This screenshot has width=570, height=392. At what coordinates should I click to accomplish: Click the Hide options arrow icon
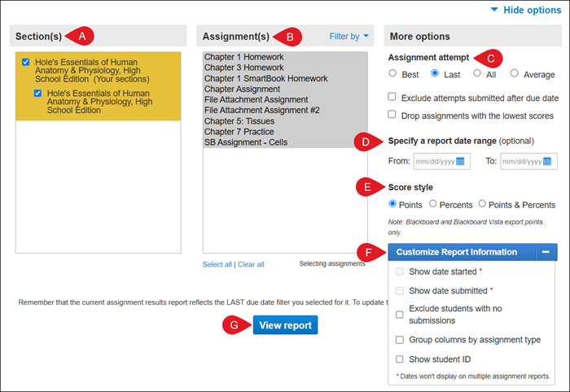point(494,10)
